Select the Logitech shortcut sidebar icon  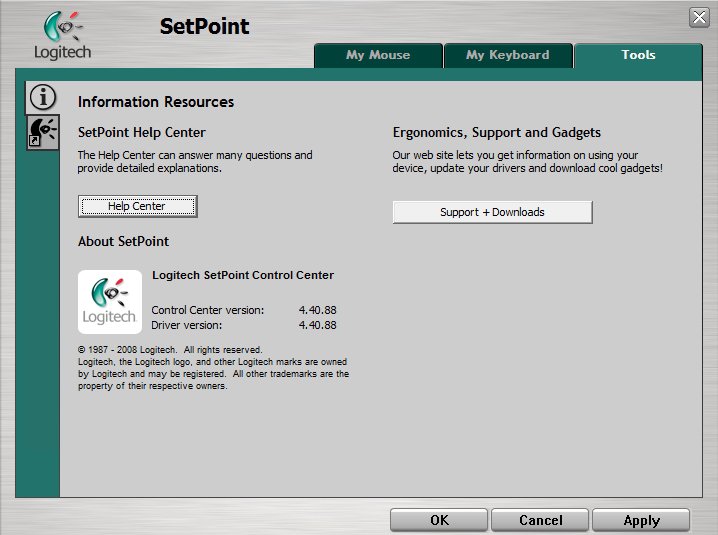point(43,132)
